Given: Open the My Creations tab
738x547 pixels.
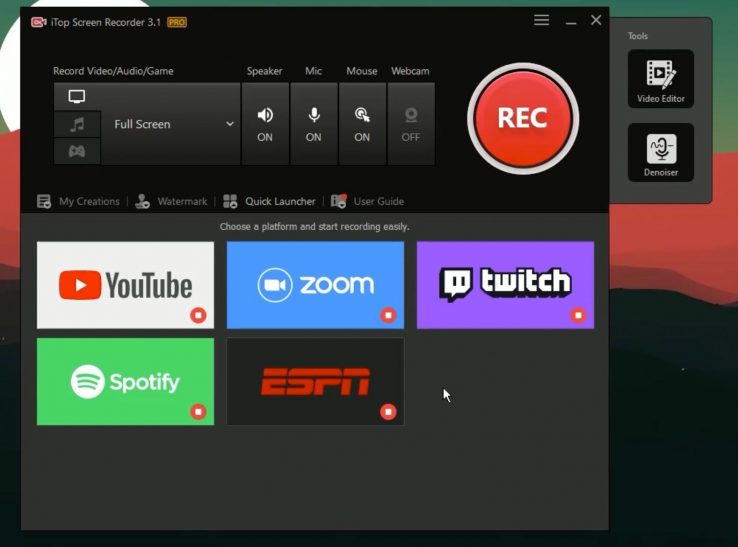Looking at the screenshot, I should [x=78, y=201].
